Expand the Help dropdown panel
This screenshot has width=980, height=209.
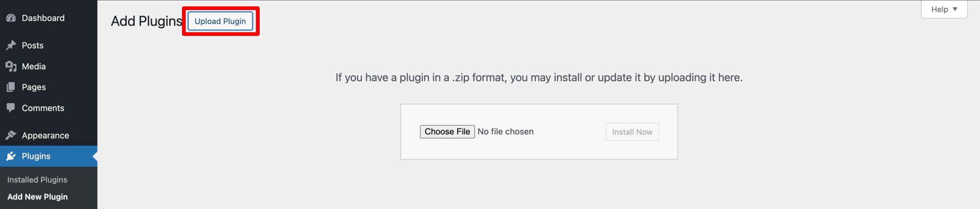click(x=944, y=10)
